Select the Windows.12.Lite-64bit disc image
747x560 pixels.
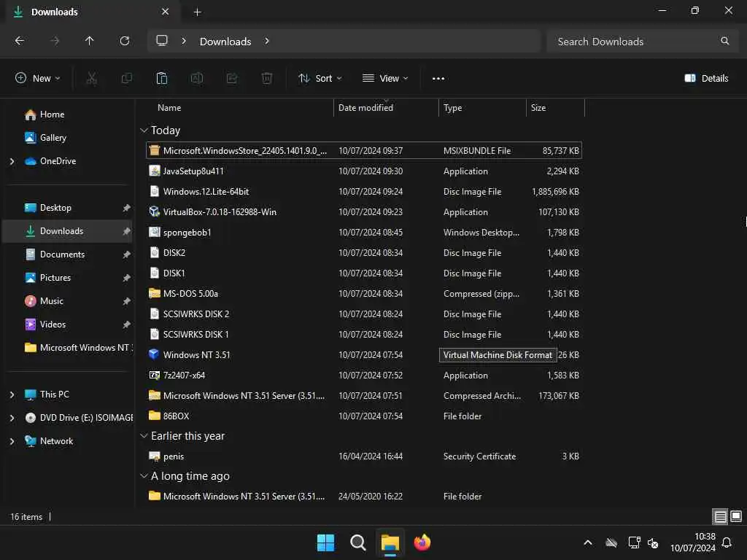[364, 192]
